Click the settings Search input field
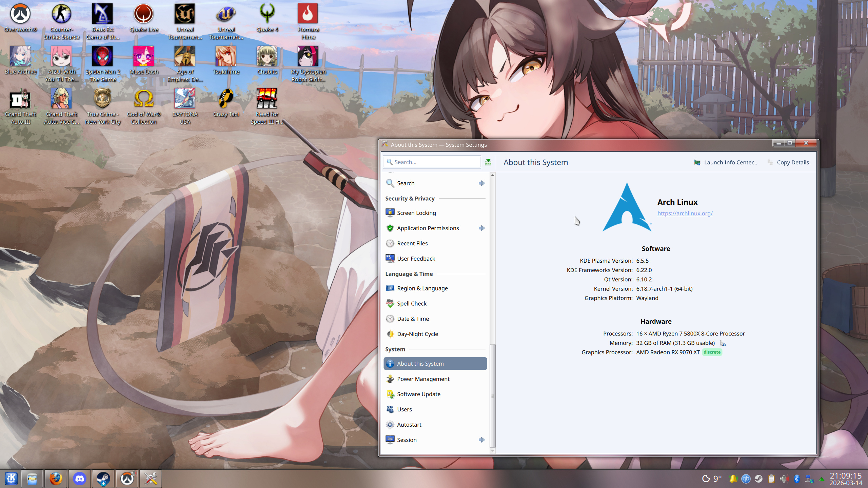Viewport: 868px width, 488px height. 436,162
